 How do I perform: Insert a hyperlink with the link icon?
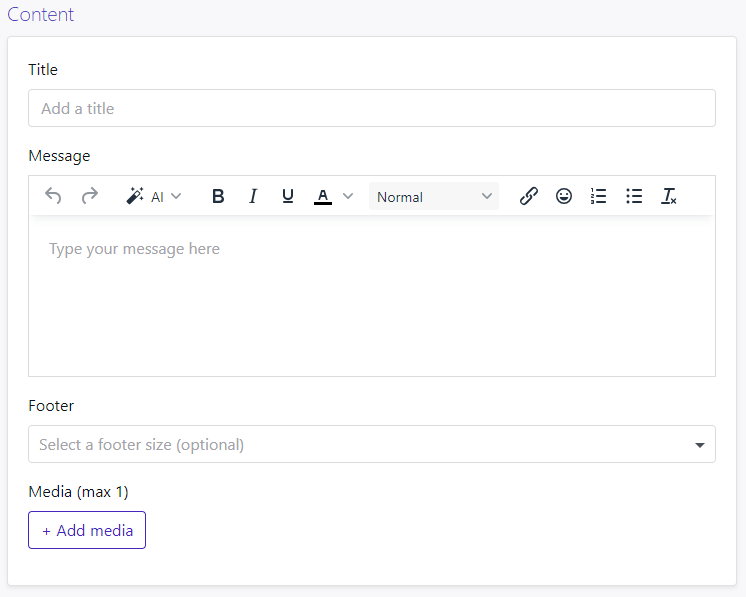(529, 197)
